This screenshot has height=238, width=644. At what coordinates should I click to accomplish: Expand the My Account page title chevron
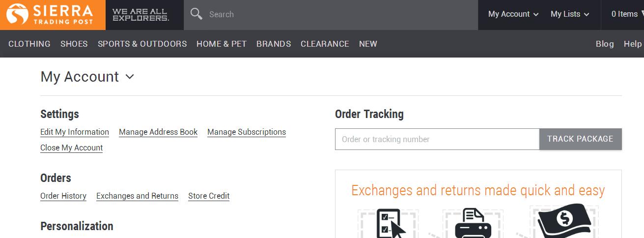tap(130, 77)
